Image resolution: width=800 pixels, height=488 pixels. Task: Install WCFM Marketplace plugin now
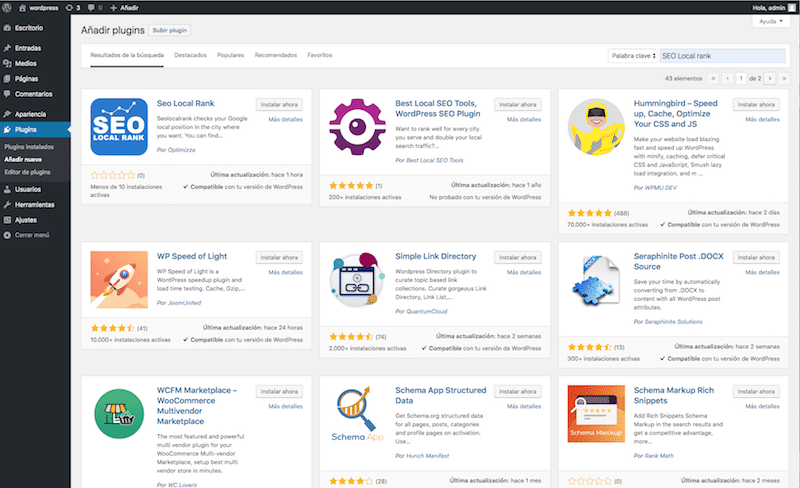pos(279,392)
